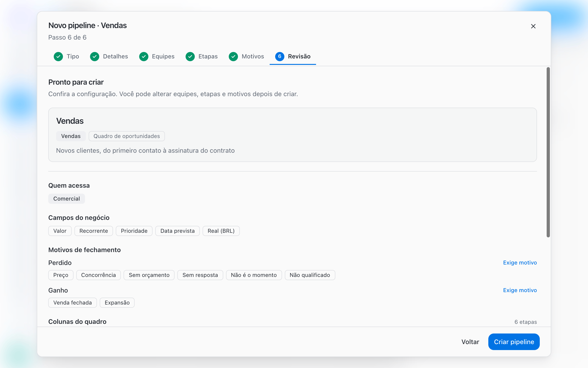
Task: Close the Novo pipeline dialog
Action: pyautogui.click(x=533, y=26)
